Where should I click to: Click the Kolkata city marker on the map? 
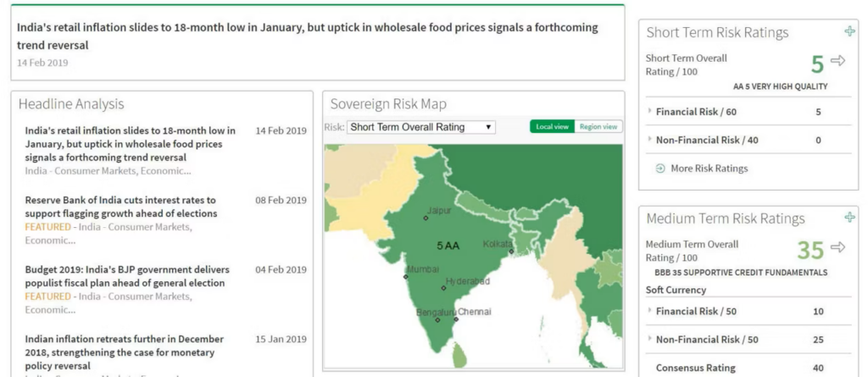[x=511, y=252]
